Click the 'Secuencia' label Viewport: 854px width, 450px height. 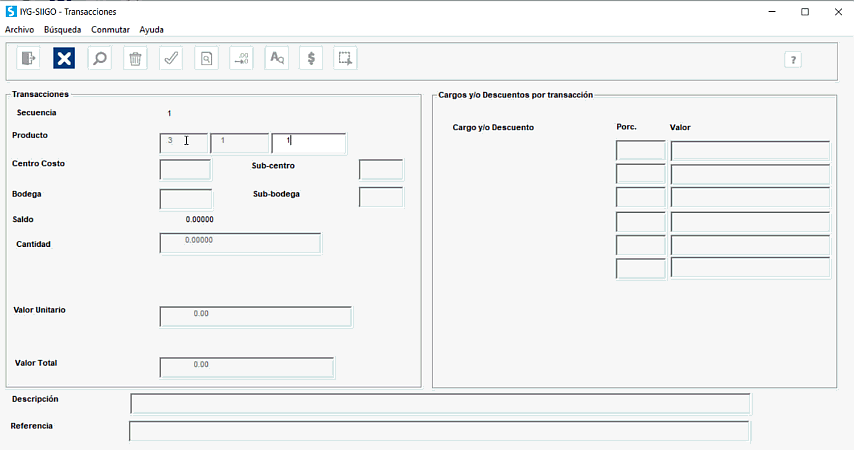[x=36, y=113]
